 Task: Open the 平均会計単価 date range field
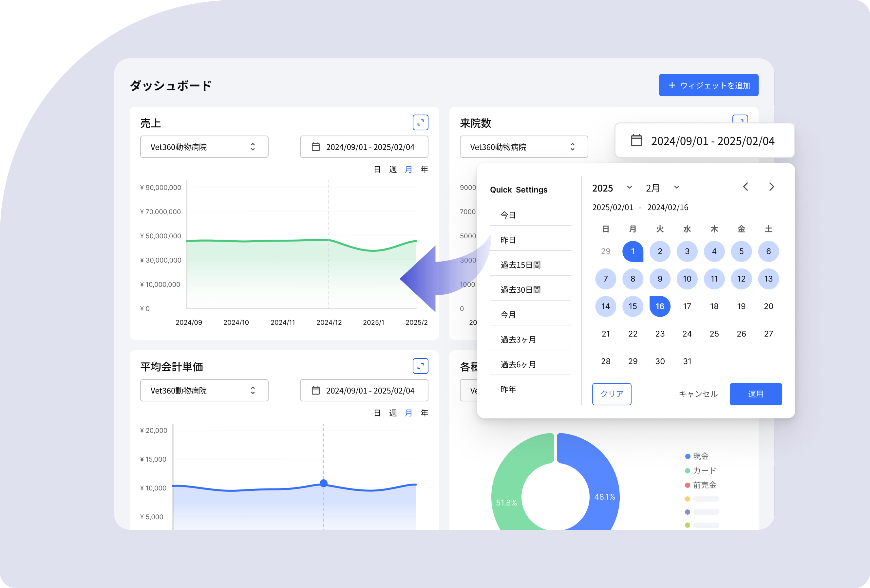[364, 390]
